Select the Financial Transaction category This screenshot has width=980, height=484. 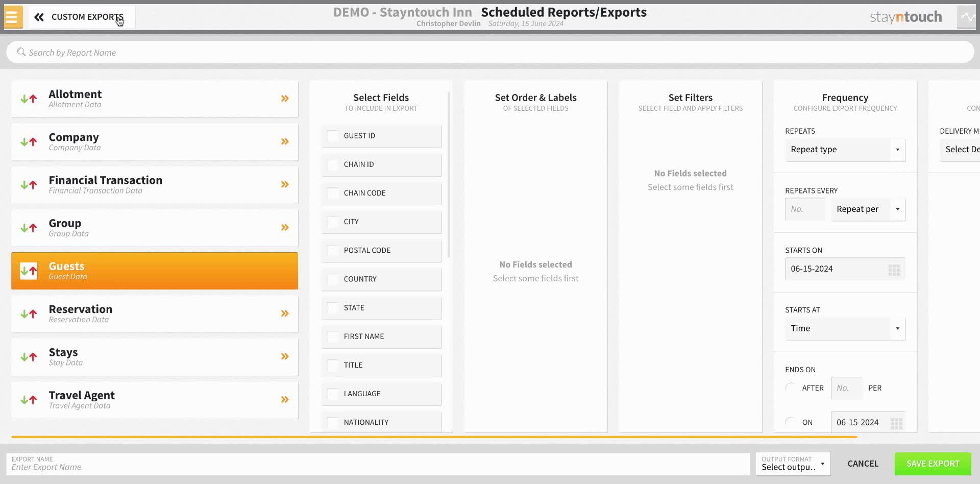(155, 185)
